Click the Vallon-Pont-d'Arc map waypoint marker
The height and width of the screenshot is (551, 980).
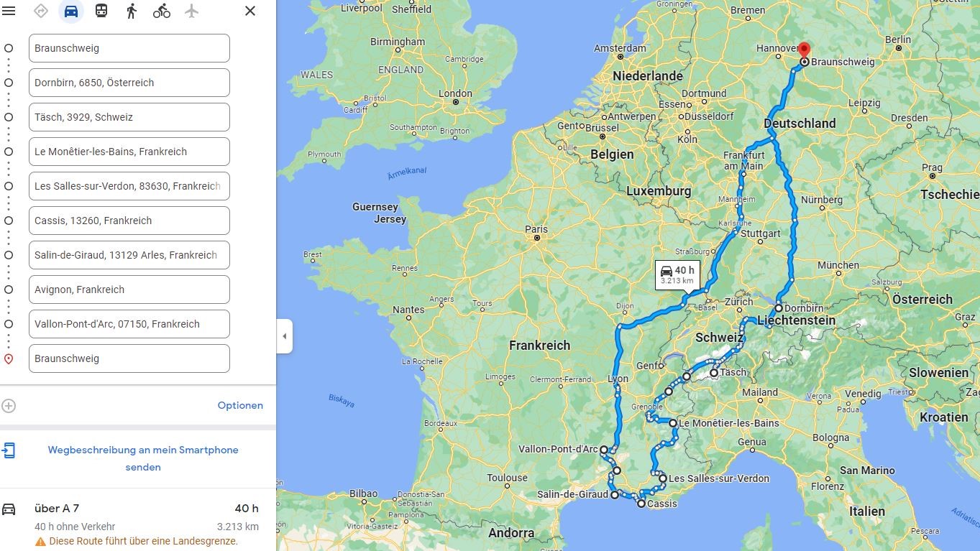point(604,450)
